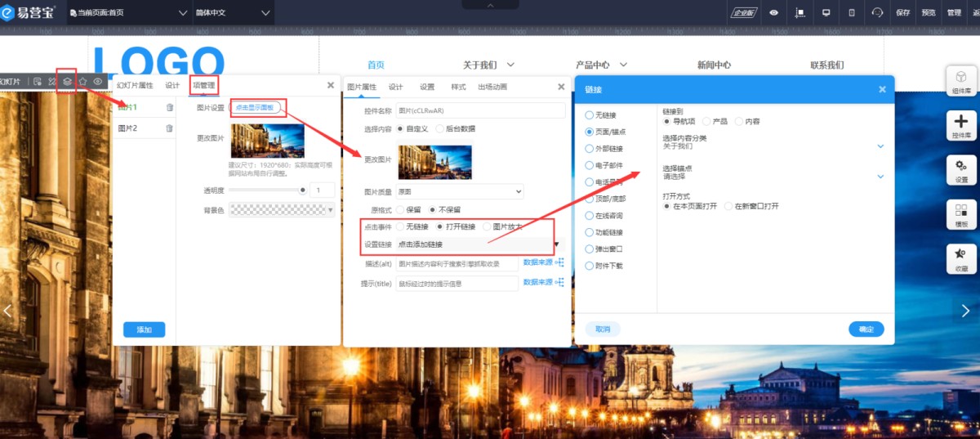The image size is (980, 439).
Task: Select 图片放大 click event option
Action: coord(488,226)
